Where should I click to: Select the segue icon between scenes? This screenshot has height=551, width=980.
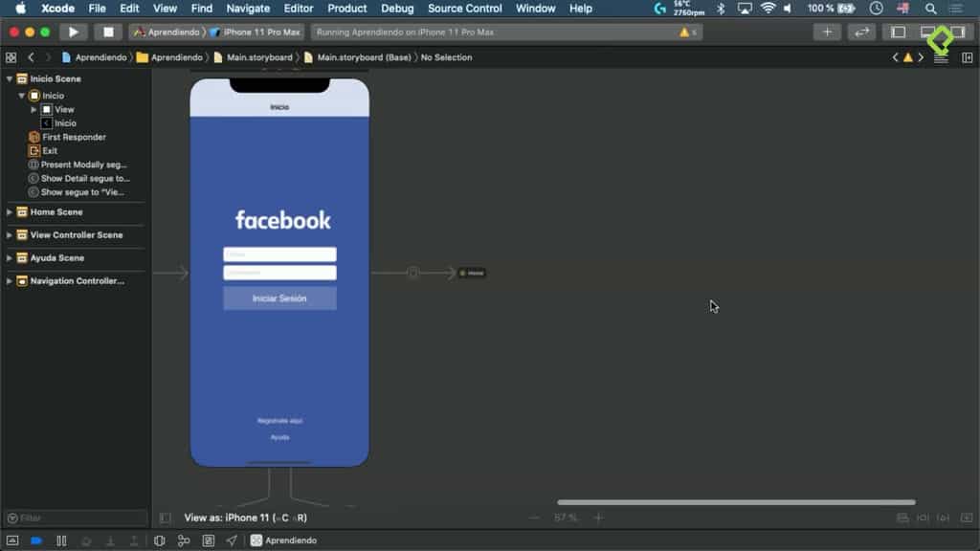pyautogui.click(x=412, y=273)
